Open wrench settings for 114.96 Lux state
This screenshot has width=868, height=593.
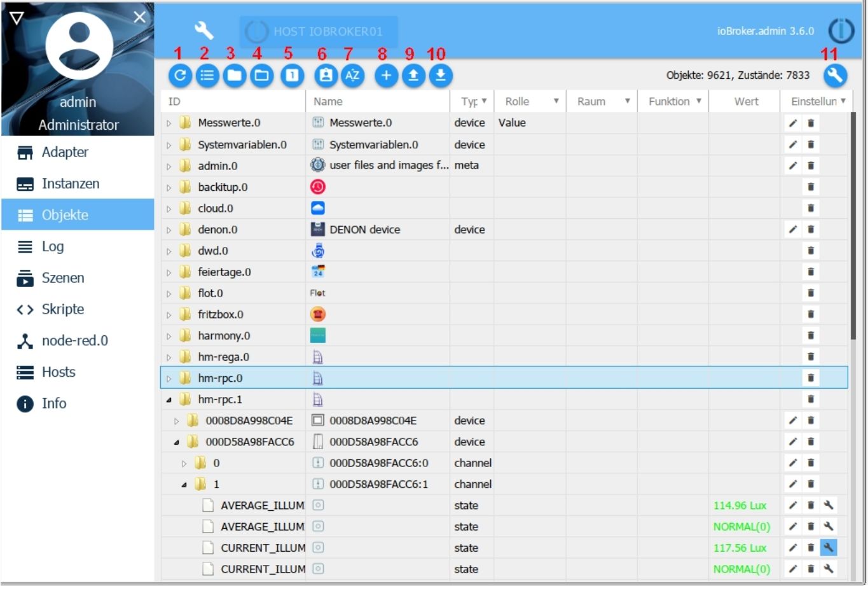828,505
